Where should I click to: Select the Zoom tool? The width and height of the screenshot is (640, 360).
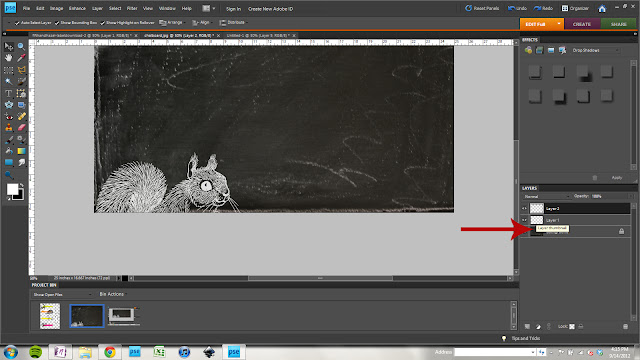[x=21, y=47]
